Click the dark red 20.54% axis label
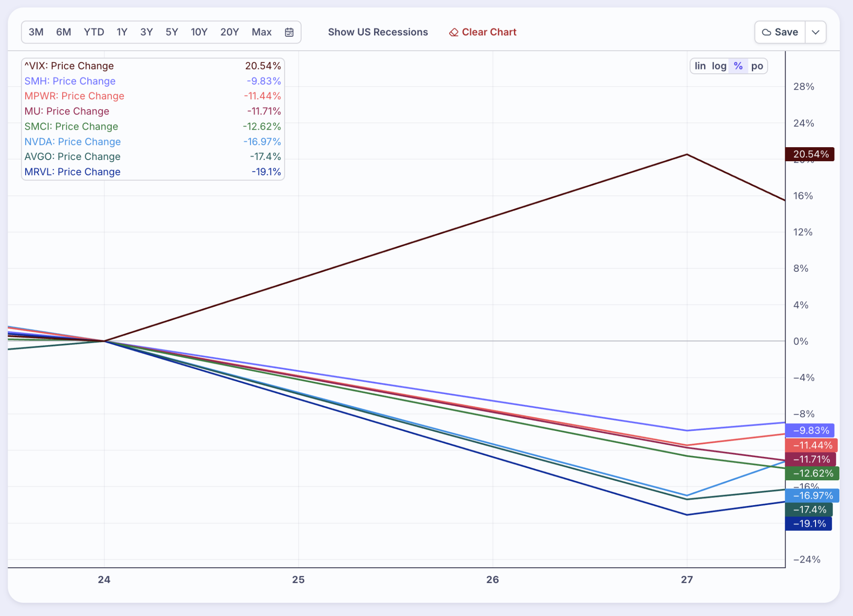853x616 pixels. coord(810,154)
